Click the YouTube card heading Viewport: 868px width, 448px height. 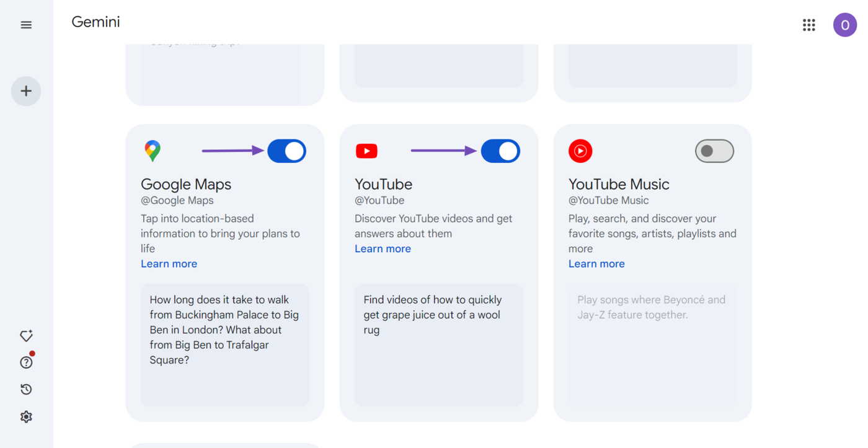point(383,184)
